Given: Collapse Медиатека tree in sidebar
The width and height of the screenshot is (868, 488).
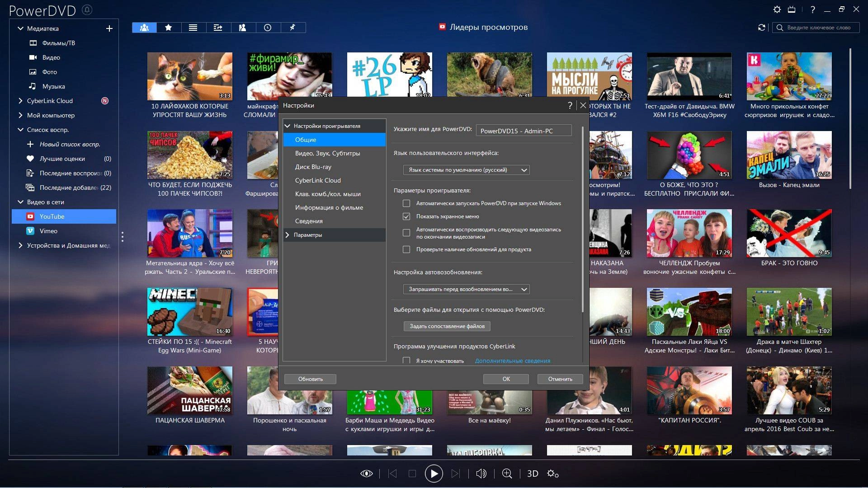Looking at the screenshot, I should [20, 28].
